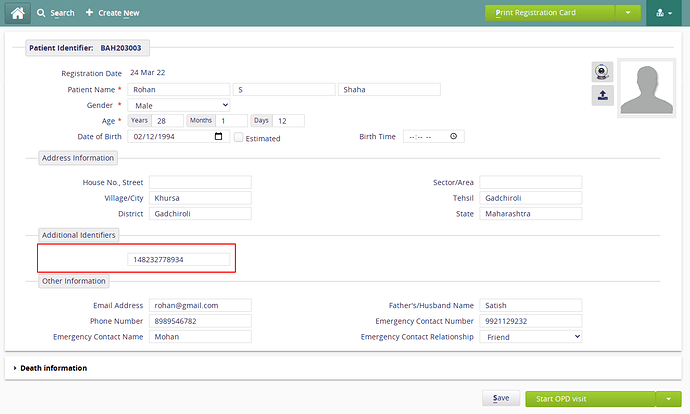
Task: Click Sector/Area input field
Action: pyautogui.click(x=531, y=182)
